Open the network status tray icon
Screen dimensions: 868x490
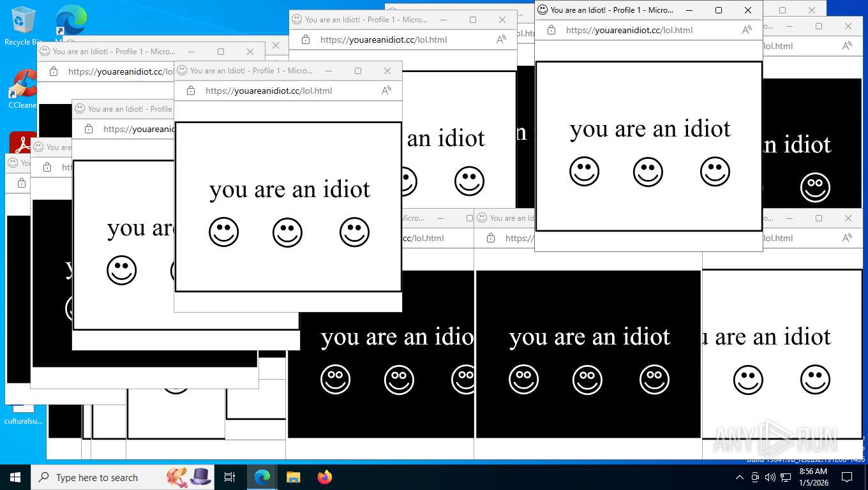786,477
